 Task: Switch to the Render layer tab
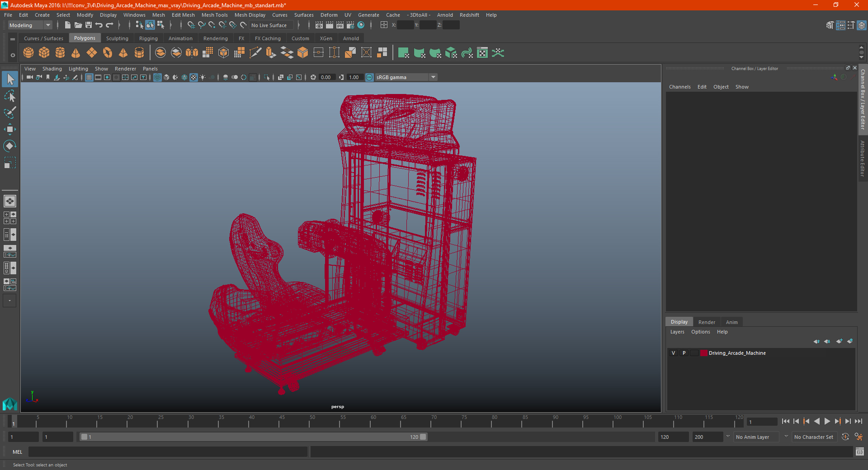pyautogui.click(x=707, y=322)
